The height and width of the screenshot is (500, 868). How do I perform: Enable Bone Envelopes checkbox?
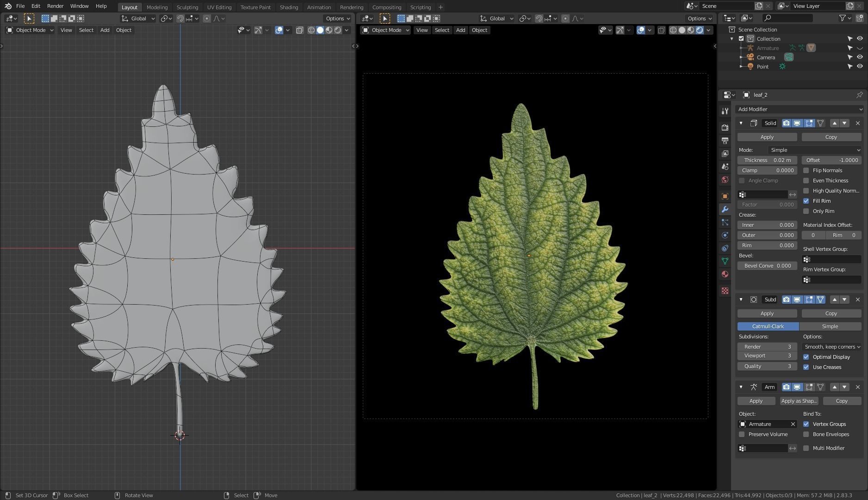coord(806,434)
